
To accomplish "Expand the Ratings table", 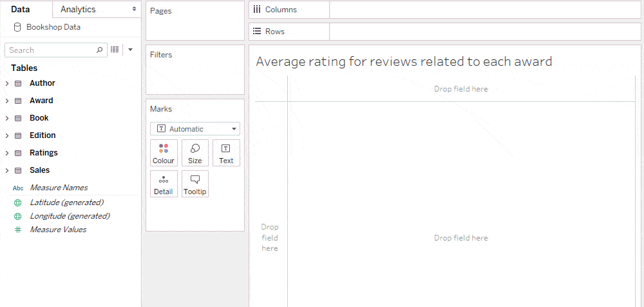I will [7, 153].
